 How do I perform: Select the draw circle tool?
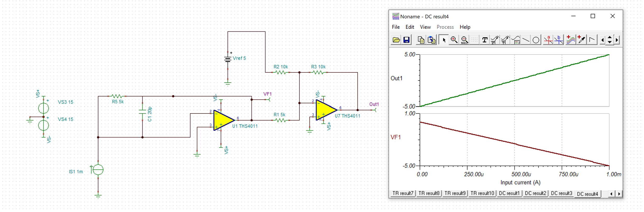[x=536, y=40]
